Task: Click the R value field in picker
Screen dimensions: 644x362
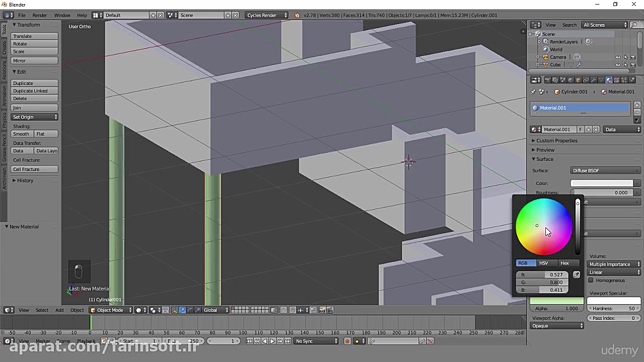Action: 542,275
